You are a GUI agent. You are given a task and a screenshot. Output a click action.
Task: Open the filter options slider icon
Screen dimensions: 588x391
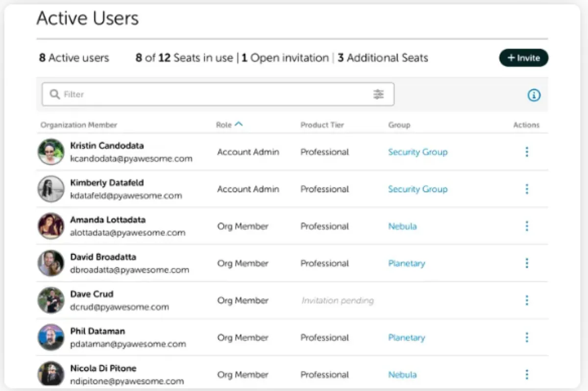(x=378, y=94)
